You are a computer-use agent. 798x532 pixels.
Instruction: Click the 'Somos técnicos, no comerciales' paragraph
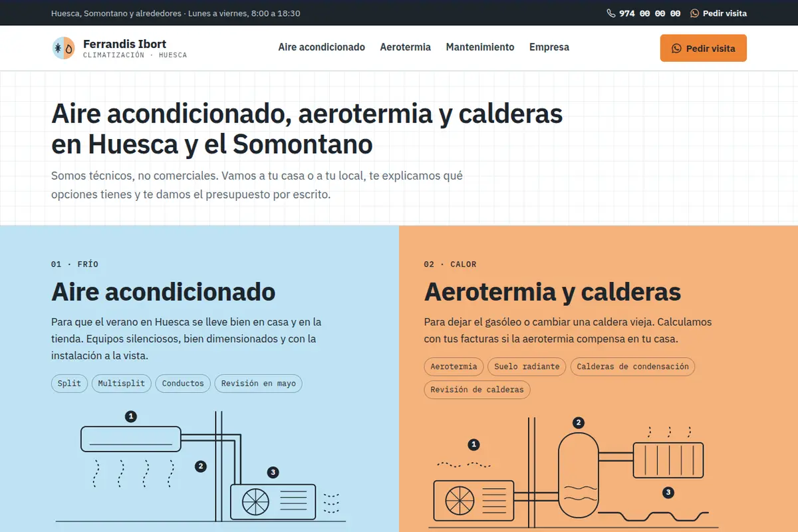[257, 186]
